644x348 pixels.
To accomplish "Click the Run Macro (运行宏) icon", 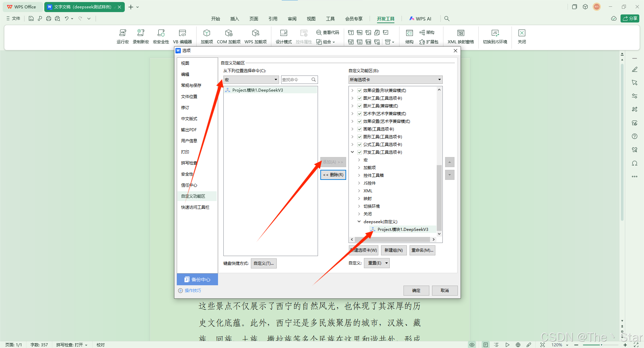I will pyautogui.click(x=122, y=37).
